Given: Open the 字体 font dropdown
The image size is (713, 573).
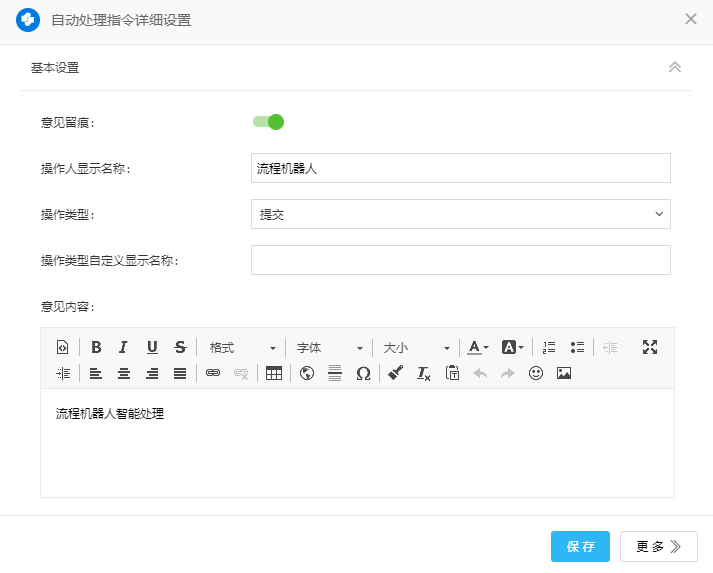Looking at the screenshot, I should 329,347.
